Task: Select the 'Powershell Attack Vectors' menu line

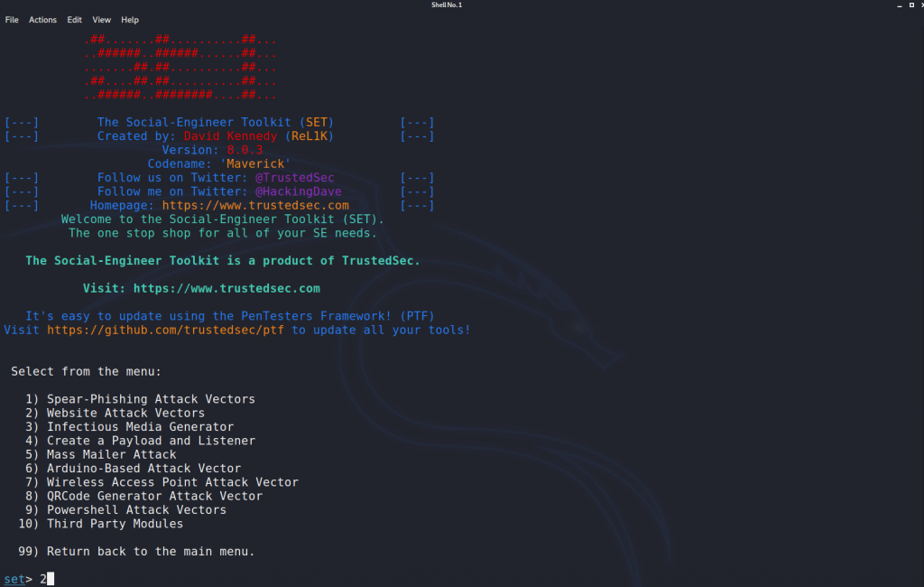Action: [125, 510]
